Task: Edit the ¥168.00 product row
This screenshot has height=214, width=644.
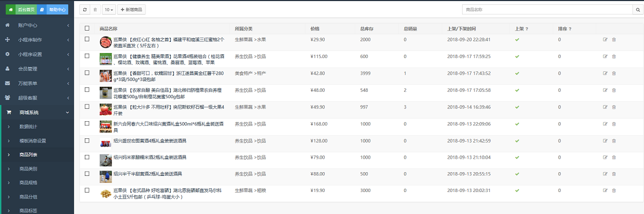Action: click(605, 124)
